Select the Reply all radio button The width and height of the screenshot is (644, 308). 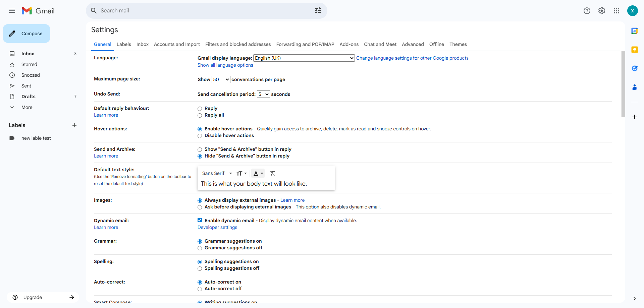200,115
